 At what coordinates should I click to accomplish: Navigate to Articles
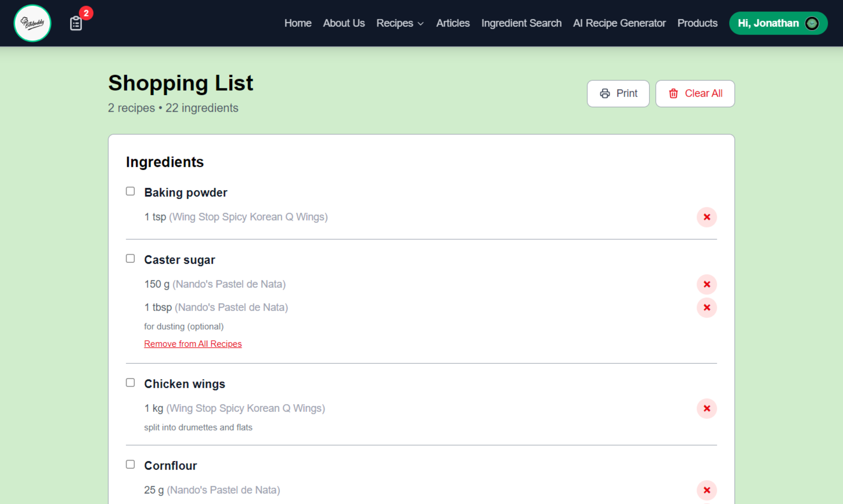(x=452, y=23)
